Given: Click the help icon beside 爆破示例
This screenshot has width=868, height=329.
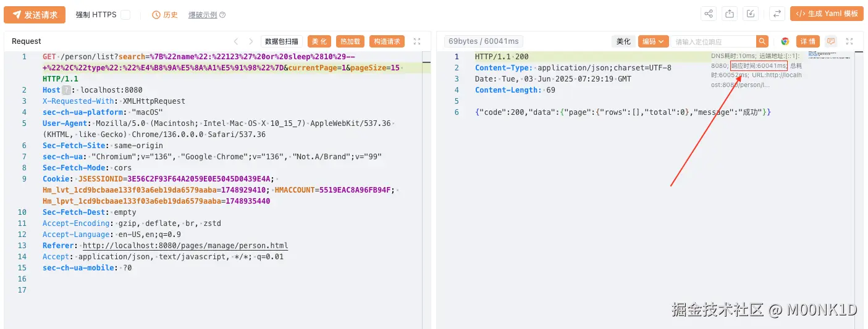Looking at the screenshot, I should [x=222, y=15].
